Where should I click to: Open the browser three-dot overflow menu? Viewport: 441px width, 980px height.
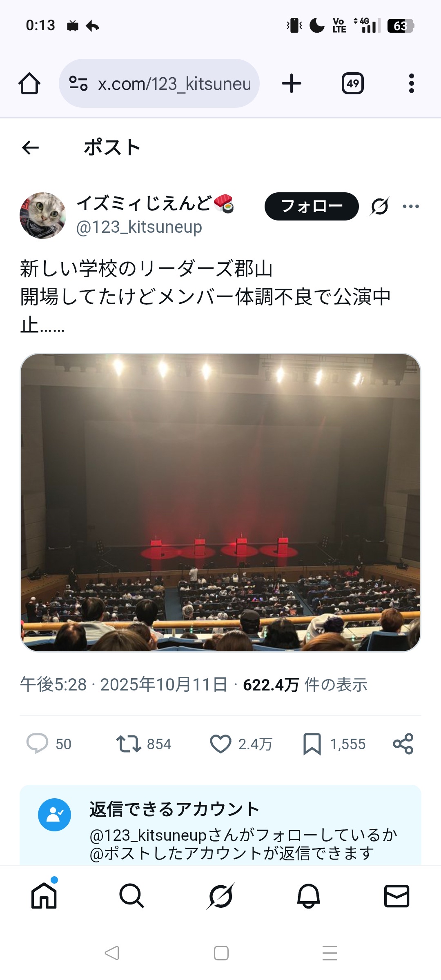[411, 84]
